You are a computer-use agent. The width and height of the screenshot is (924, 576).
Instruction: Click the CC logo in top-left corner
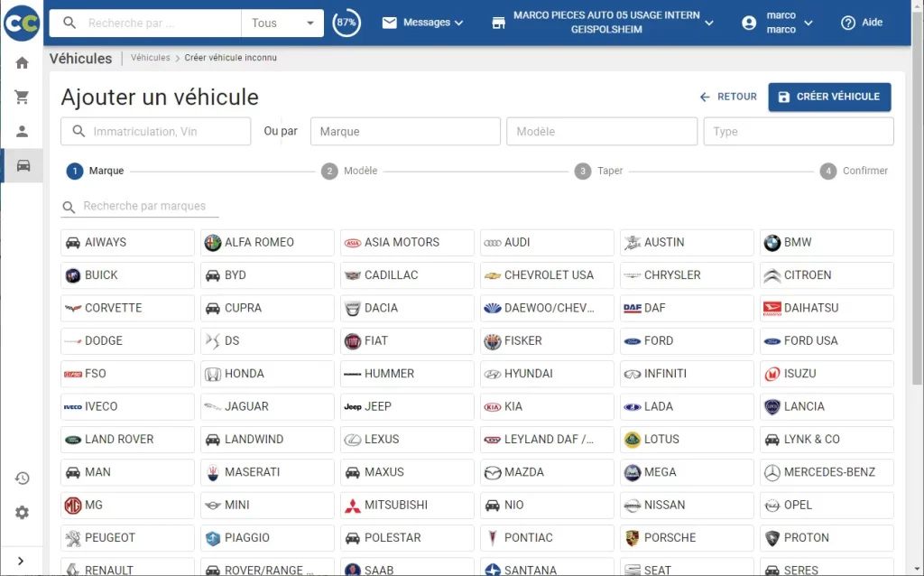22,23
